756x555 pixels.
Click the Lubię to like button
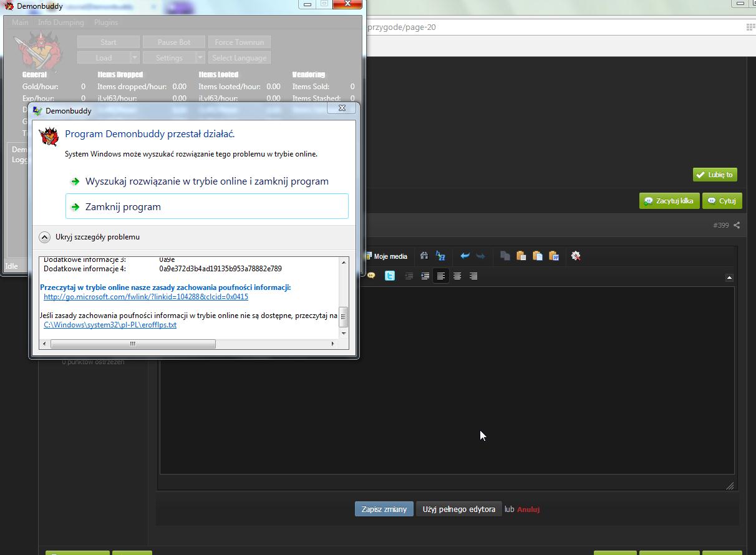click(715, 175)
